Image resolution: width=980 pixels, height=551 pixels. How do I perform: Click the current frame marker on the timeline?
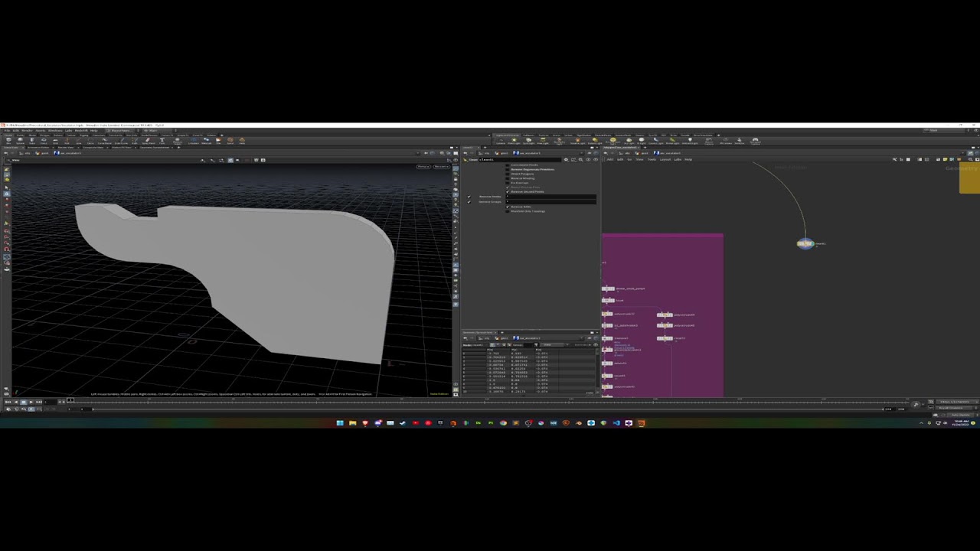coord(70,400)
